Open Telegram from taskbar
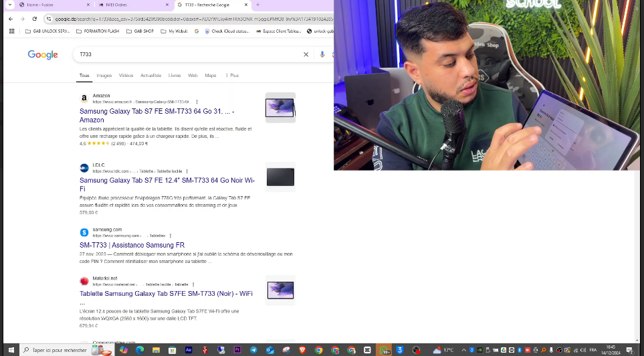This screenshot has width=644, height=356. pos(253,350)
